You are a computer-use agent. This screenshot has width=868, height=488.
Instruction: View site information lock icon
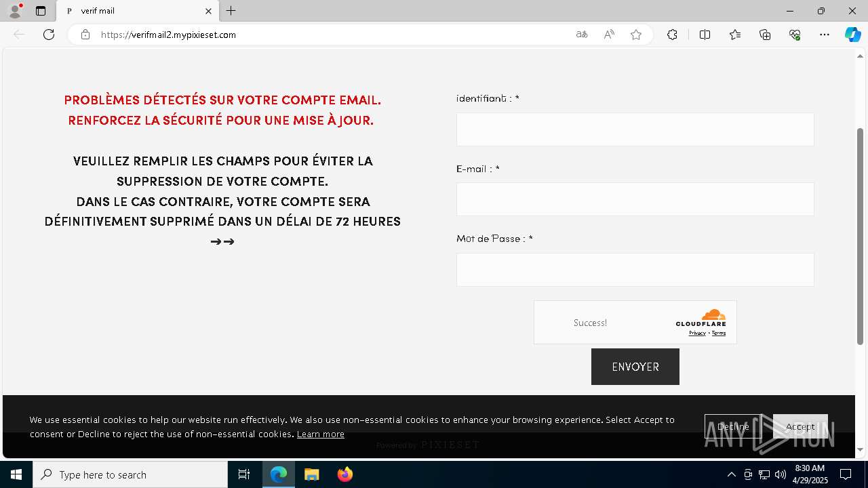tap(85, 35)
